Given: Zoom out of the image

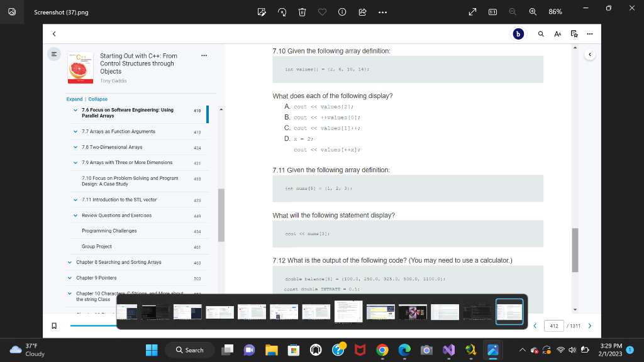Looking at the screenshot, I should (513, 12).
